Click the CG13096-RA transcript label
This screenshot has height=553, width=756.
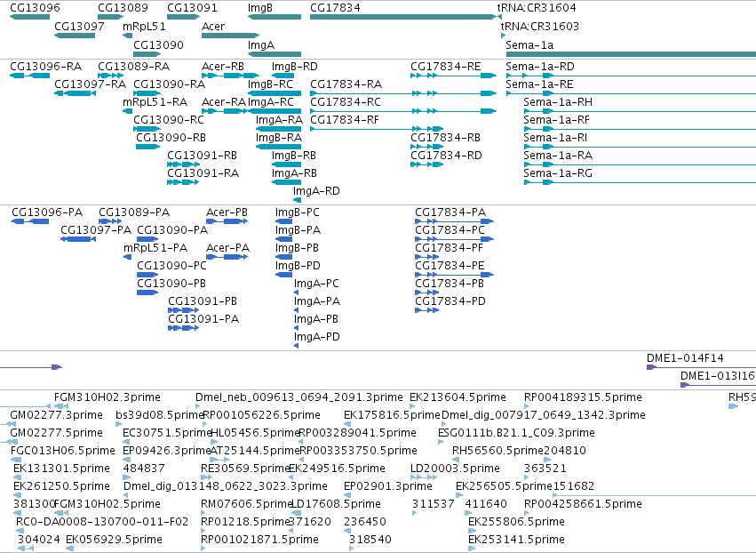coord(46,66)
